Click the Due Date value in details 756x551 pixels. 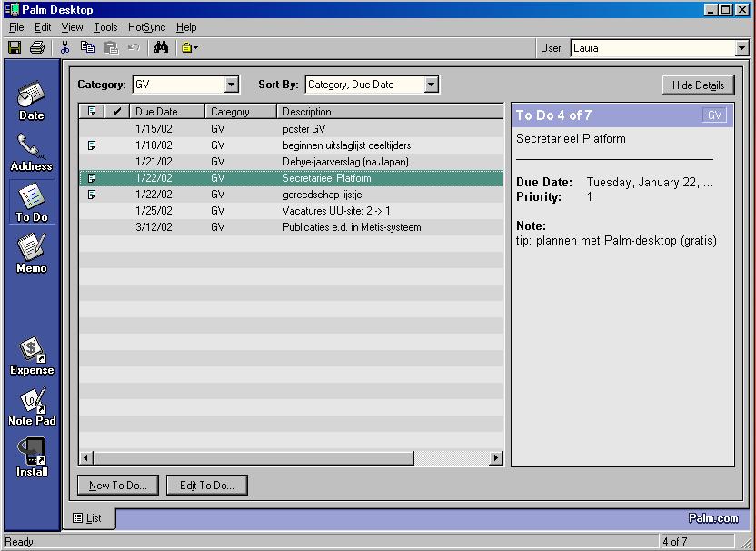point(650,183)
